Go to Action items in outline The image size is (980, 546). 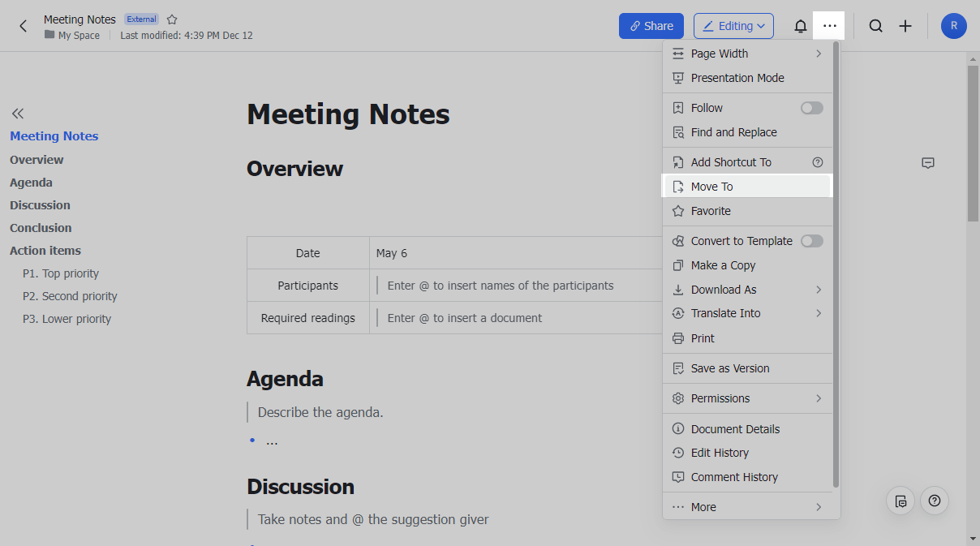tap(45, 251)
